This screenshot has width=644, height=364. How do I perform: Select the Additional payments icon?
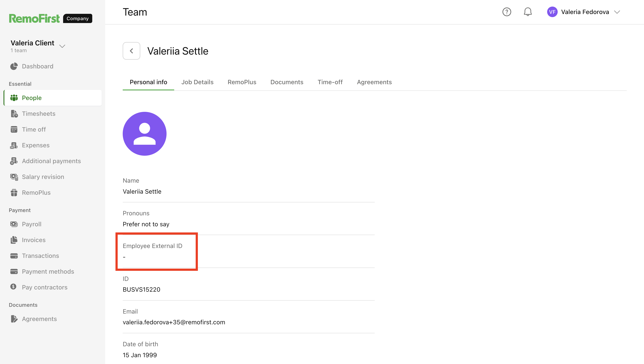pyautogui.click(x=14, y=161)
